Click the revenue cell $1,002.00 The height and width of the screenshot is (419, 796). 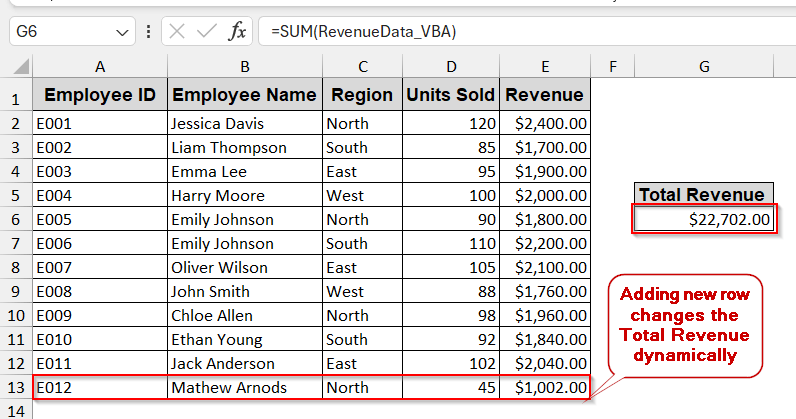(x=545, y=387)
